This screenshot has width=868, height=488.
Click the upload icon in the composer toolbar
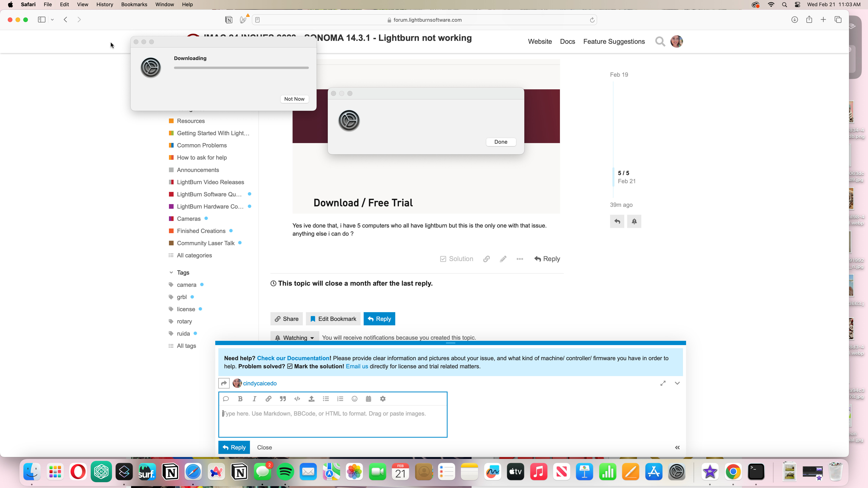point(311,399)
